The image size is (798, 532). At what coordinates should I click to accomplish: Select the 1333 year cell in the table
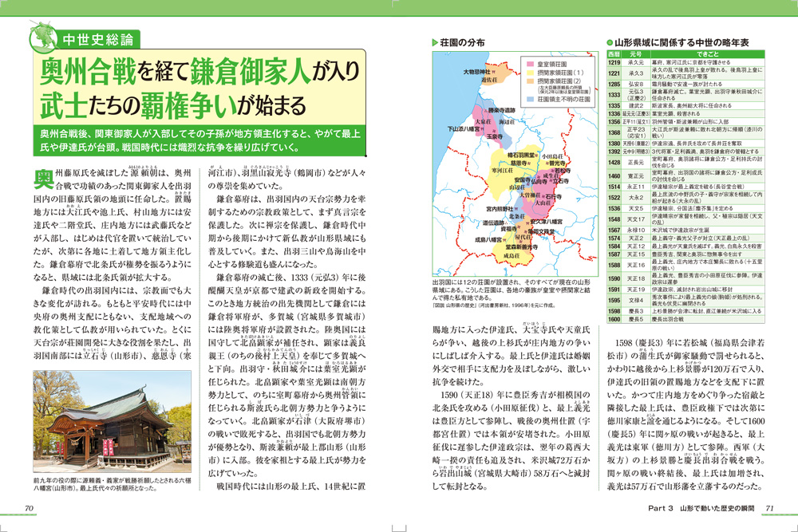614,95
